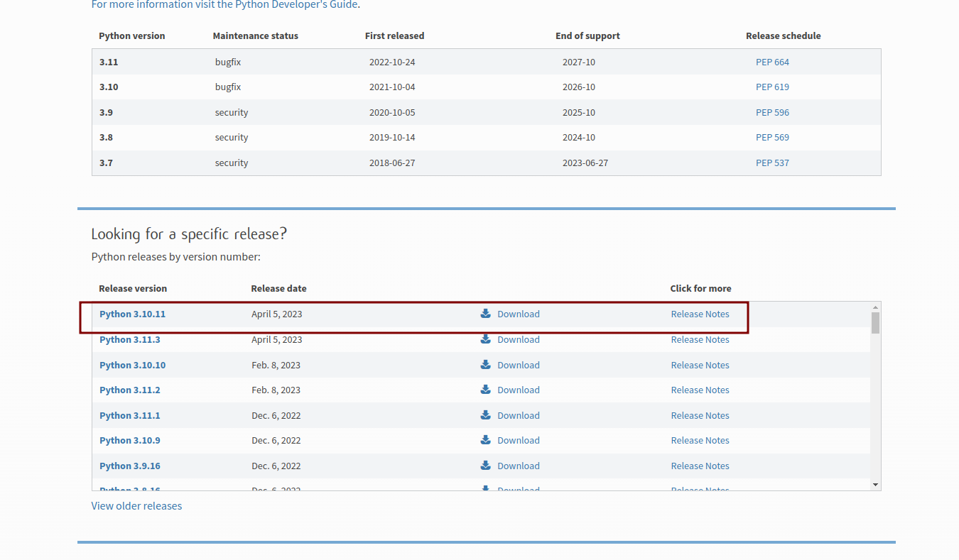Open PEP 619 release schedule

pyautogui.click(x=772, y=87)
